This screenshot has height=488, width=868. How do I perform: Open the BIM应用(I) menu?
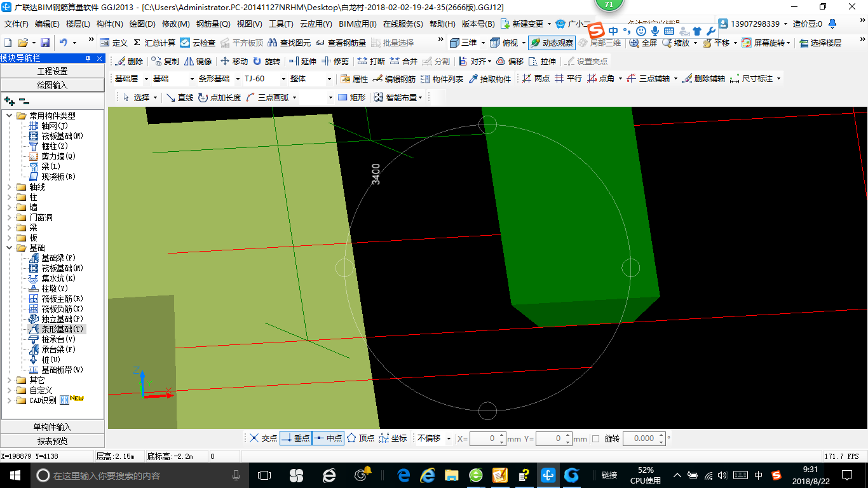coord(358,24)
